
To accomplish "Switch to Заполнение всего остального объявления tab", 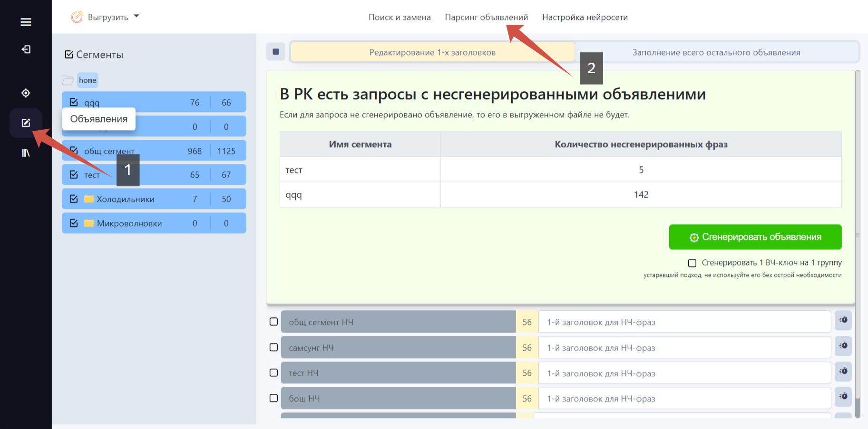I will (716, 52).
